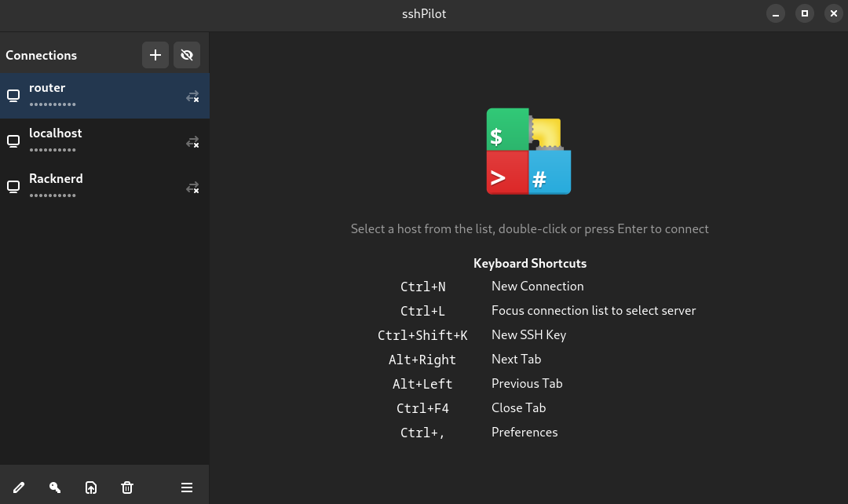The image size is (848, 504).
Task: Click the dotted password field under router
Action: coord(53,102)
